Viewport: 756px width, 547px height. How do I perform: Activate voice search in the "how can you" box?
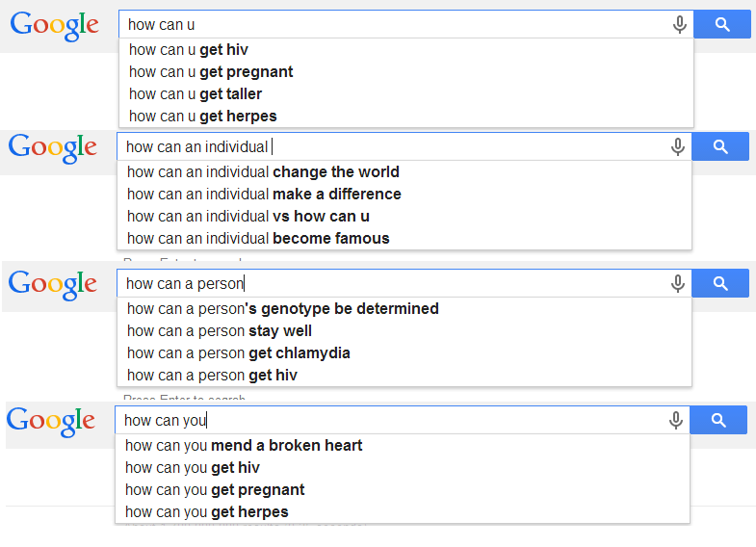(x=676, y=420)
